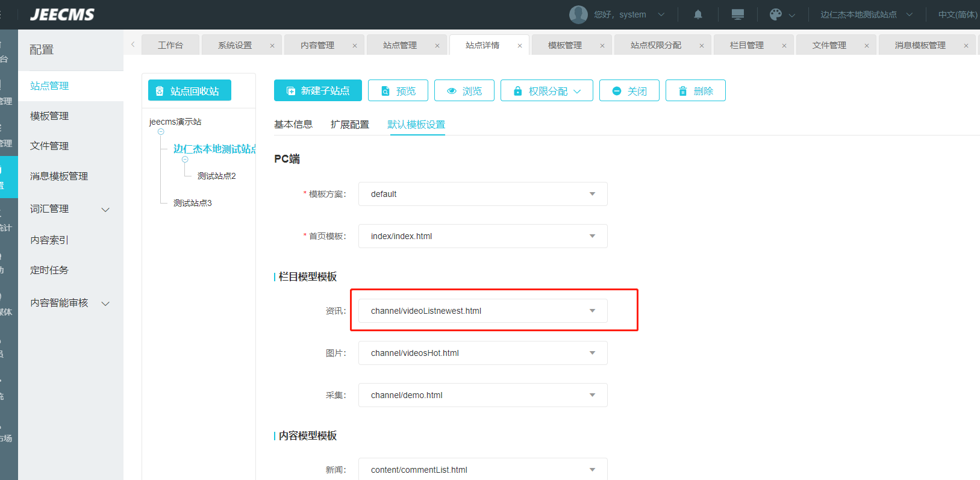Close the 模板管理 tab
The width and height of the screenshot is (980, 480).
tap(602, 46)
